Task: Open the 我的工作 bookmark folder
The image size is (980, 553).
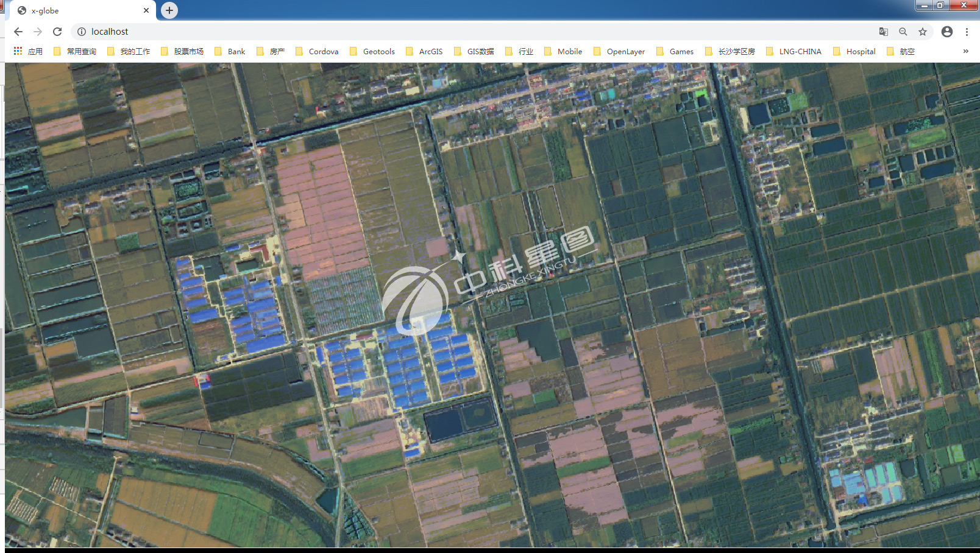Action: point(129,52)
